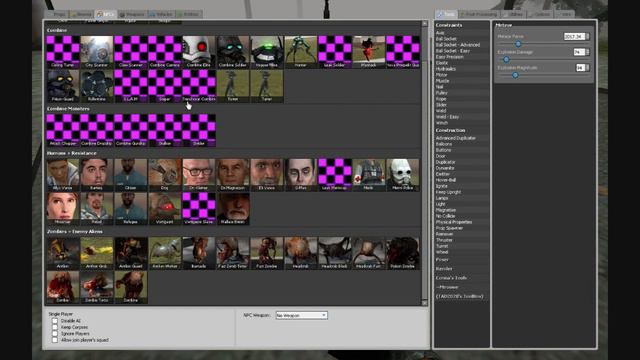Spawn the Antlion Guard NPC

131,253
